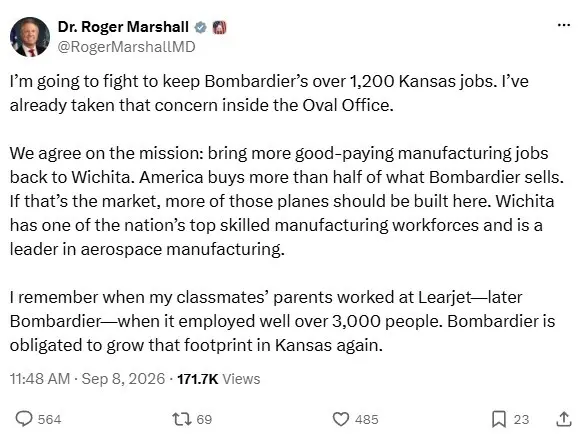View analytics via 171.7K Views
The image size is (588, 434).
click(x=219, y=379)
